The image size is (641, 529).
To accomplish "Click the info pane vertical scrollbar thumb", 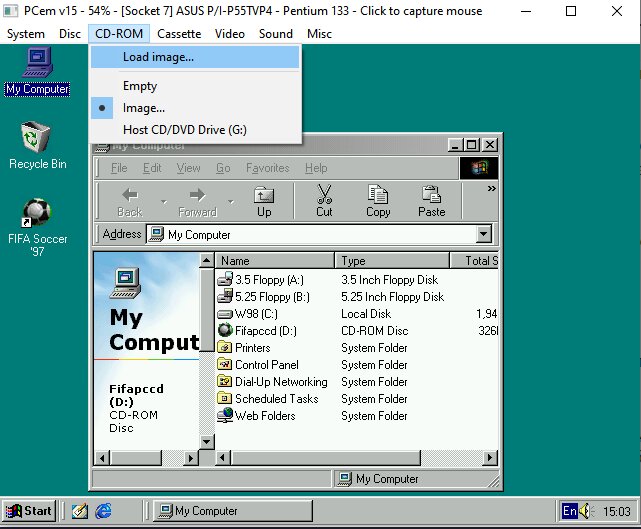I will pyautogui.click(x=206, y=309).
